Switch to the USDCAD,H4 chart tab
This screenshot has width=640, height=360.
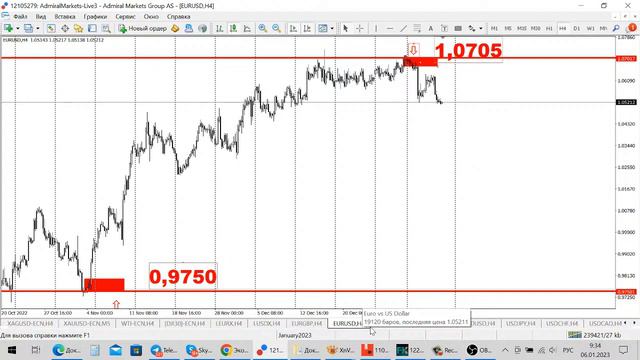point(604,323)
